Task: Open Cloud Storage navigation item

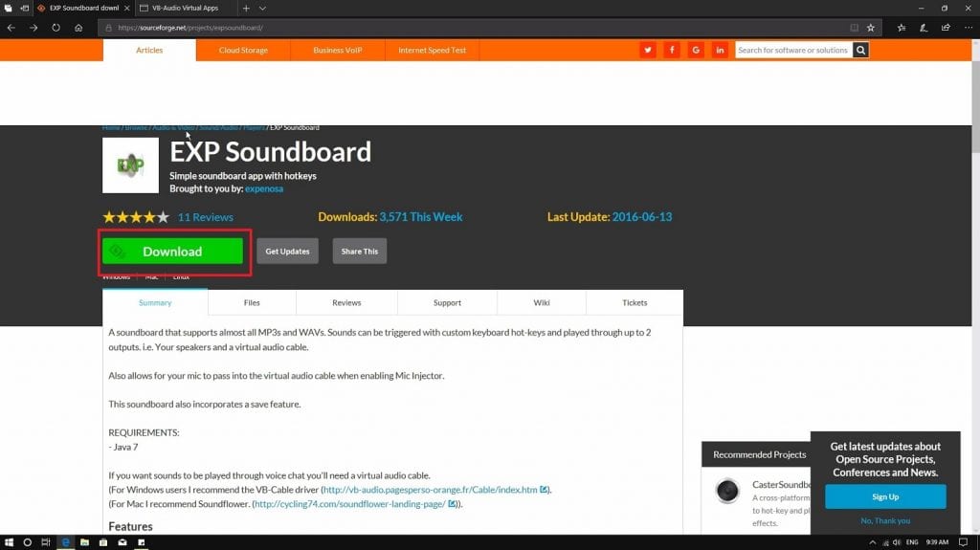Action: pyautogui.click(x=243, y=50)
